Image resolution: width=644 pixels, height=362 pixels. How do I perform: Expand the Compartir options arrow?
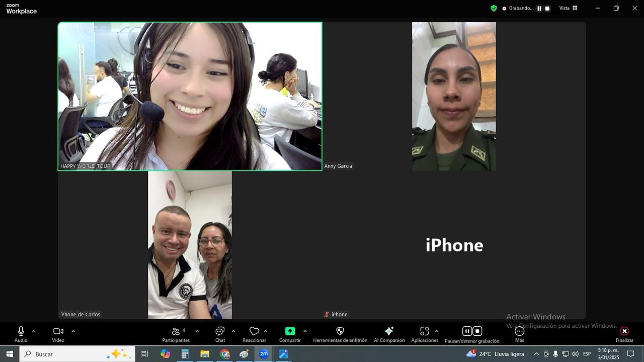305,331
